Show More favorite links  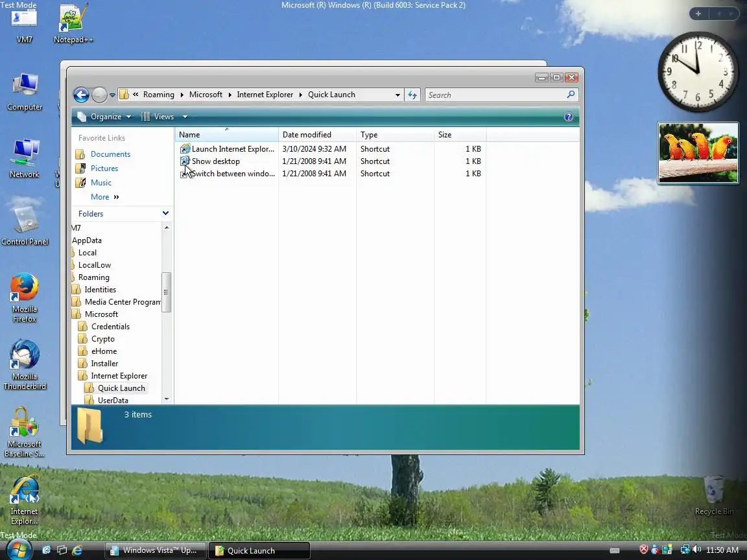104,197
